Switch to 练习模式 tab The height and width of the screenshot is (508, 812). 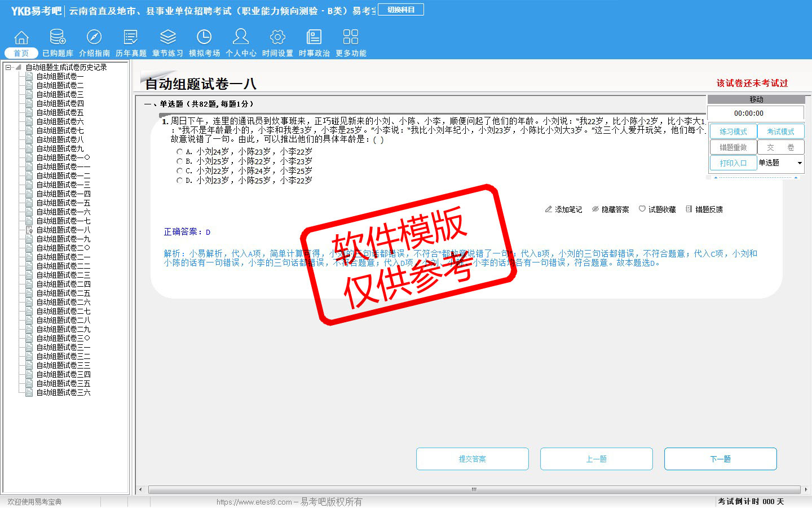tap(733, 132)
